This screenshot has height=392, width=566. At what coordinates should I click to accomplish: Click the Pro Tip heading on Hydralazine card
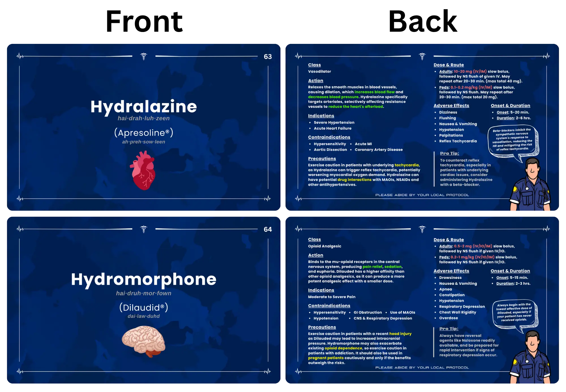pos(449,153)
